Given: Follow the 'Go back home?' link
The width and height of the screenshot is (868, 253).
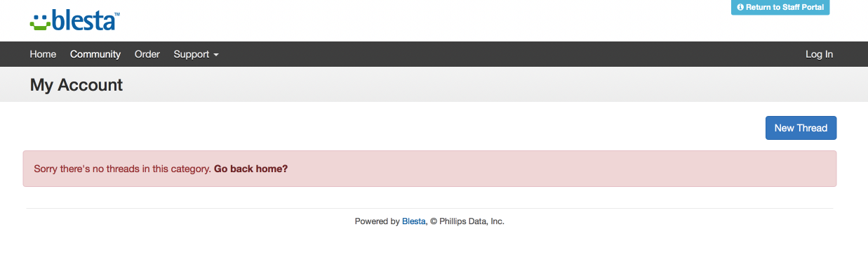Looking at the screenshot, I should tap(251, 169).
